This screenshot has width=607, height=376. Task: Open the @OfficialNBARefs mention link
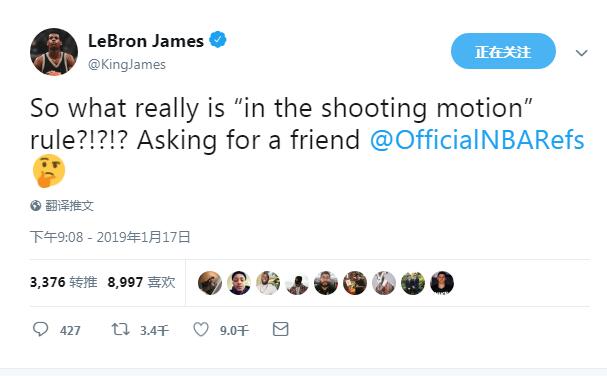click(x=477, y=140)
